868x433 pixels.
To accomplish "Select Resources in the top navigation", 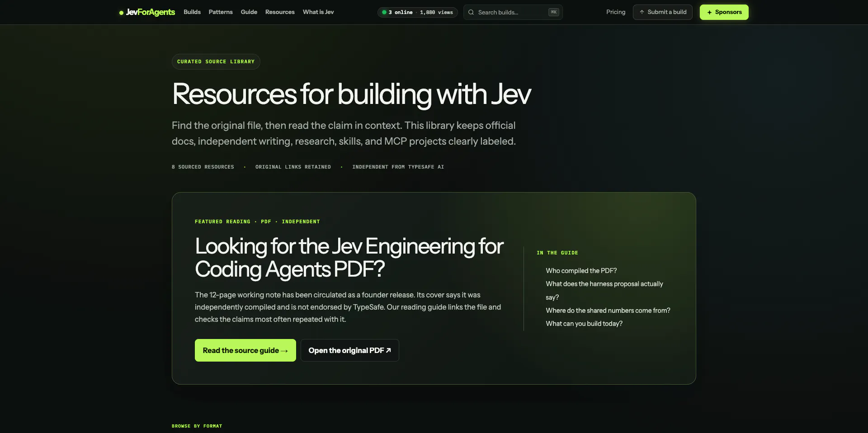I will [280, 12].
